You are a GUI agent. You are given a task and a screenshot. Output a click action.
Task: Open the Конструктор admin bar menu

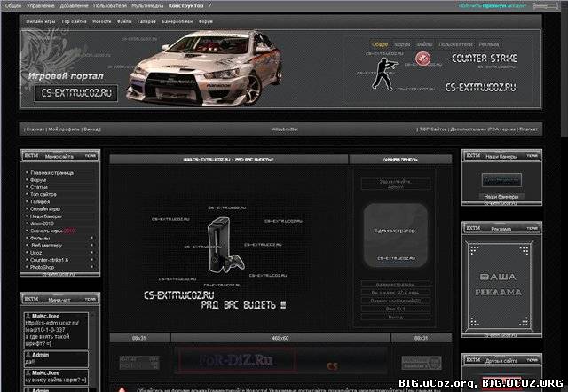tap(185, 6)
